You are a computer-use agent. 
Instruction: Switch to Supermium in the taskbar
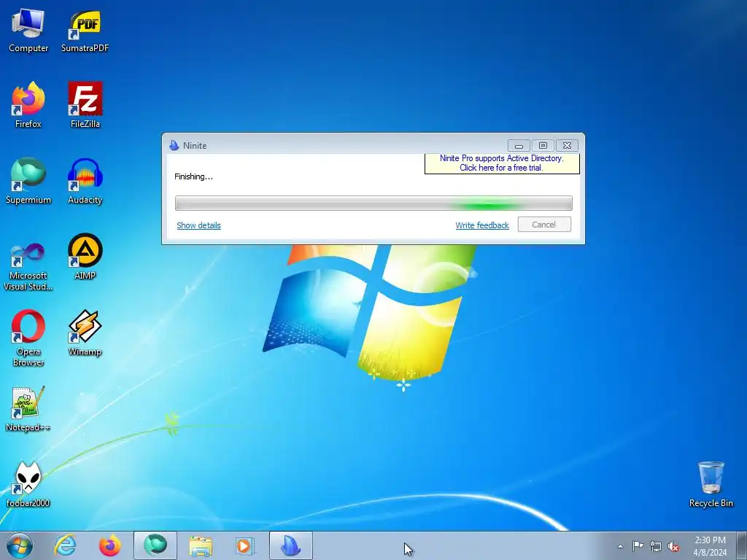(x=155, y=545)
